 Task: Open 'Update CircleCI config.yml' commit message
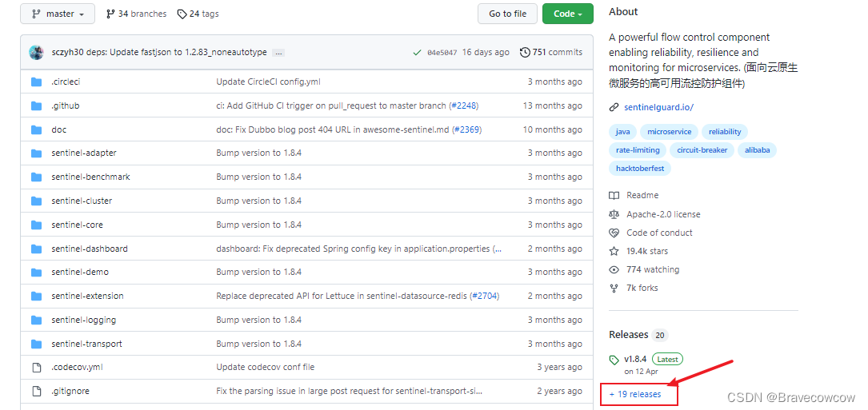[269, 82]
